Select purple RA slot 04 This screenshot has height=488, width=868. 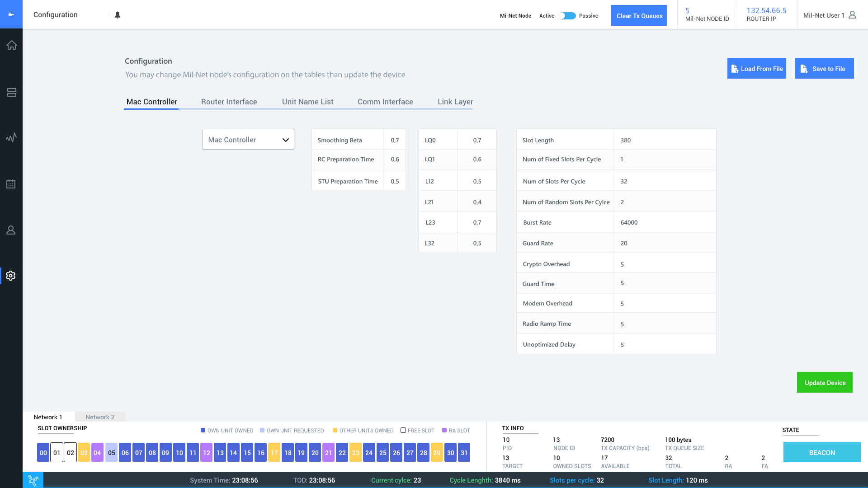point(98,452)
